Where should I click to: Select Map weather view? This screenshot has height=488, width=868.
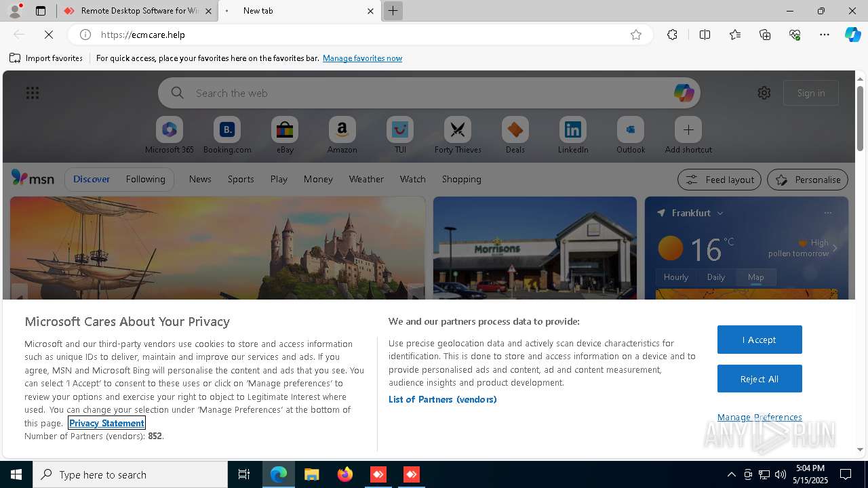[756, 277]
